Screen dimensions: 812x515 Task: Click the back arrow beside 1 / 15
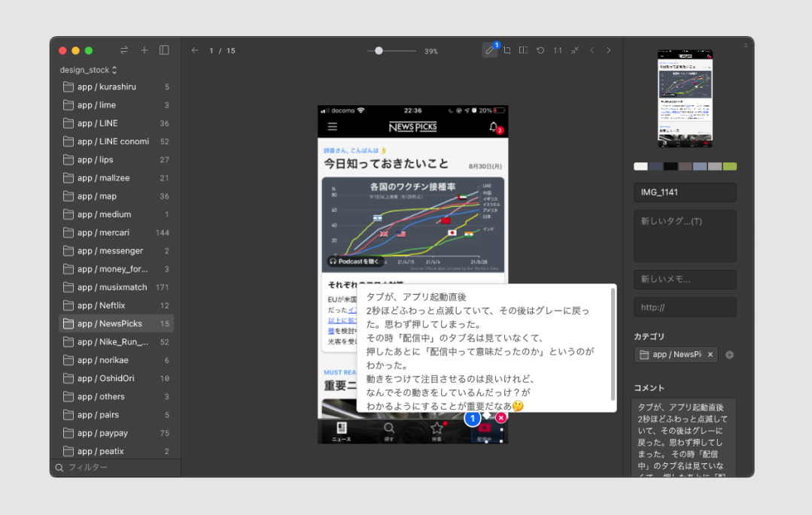(195, 50)
